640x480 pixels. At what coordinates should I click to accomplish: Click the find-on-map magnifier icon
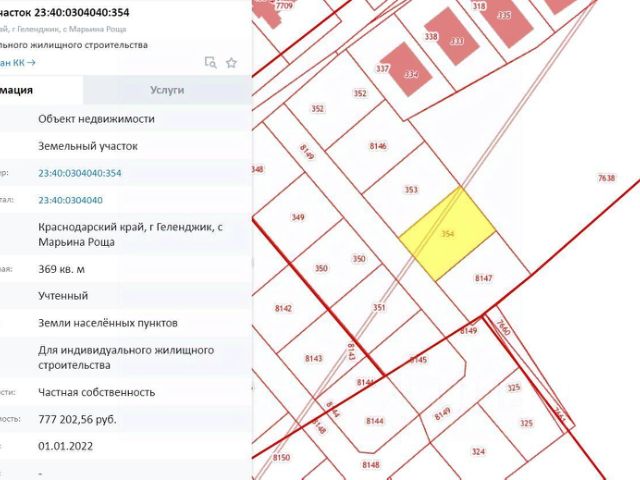(x=210, y=62)
